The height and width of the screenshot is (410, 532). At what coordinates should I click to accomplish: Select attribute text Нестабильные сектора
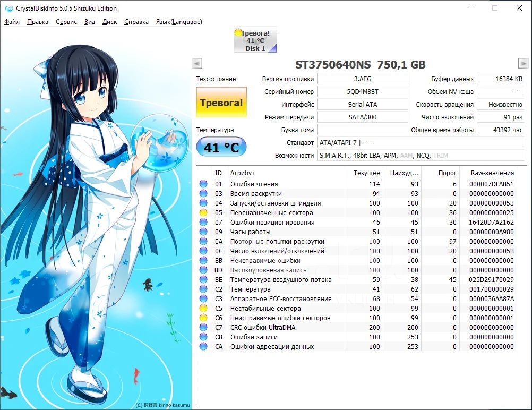[265, 309]
